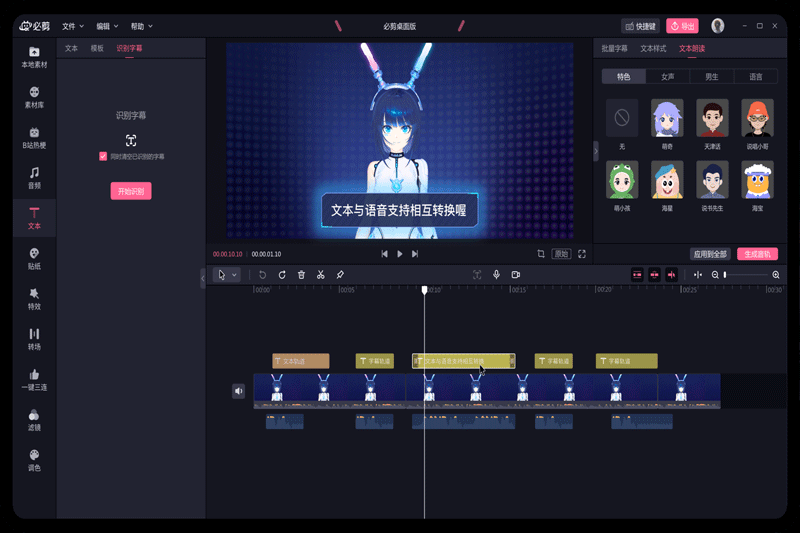This screenshot has width=800, height=533.
Task: Click the trash delete icon in timeline toolbar
Action: tap(301, 274)
